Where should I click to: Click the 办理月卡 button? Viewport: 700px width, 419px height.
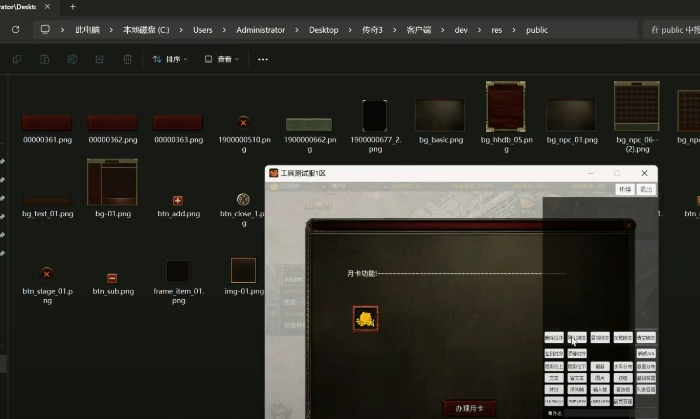[x=469, y=408]
